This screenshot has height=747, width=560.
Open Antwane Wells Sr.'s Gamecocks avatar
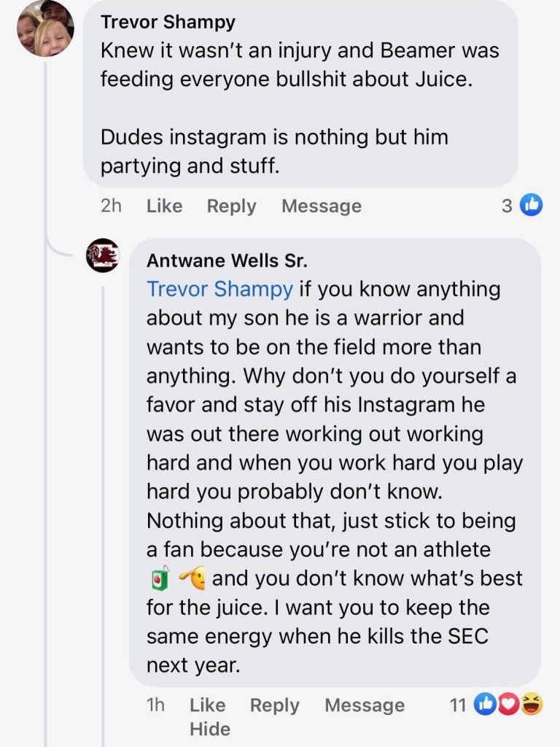point(102,255)
